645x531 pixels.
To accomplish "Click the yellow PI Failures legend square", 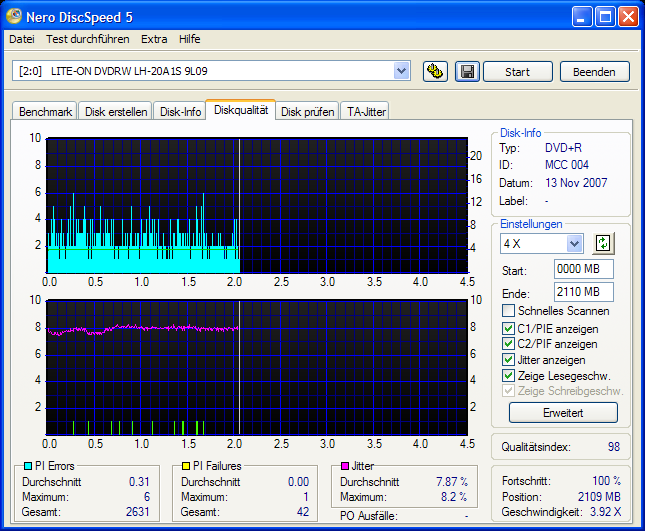I will (186, 466).
